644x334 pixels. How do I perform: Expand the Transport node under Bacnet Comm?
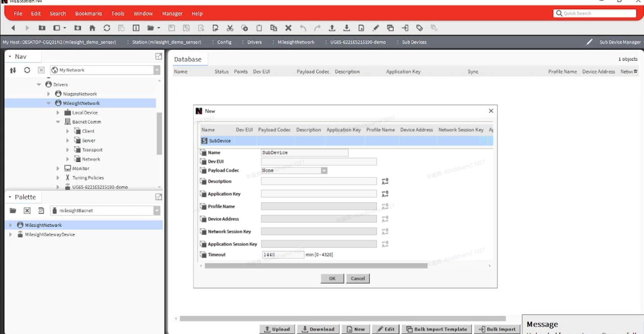tap(68, 150)
